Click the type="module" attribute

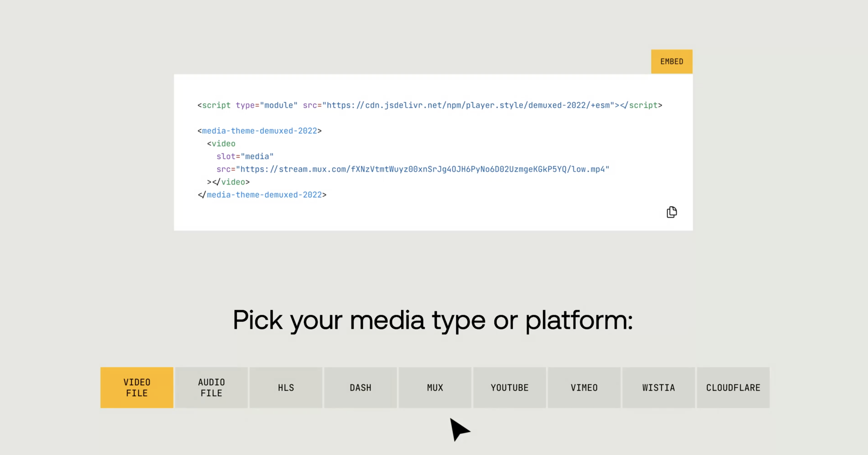(x=266, y=105)
